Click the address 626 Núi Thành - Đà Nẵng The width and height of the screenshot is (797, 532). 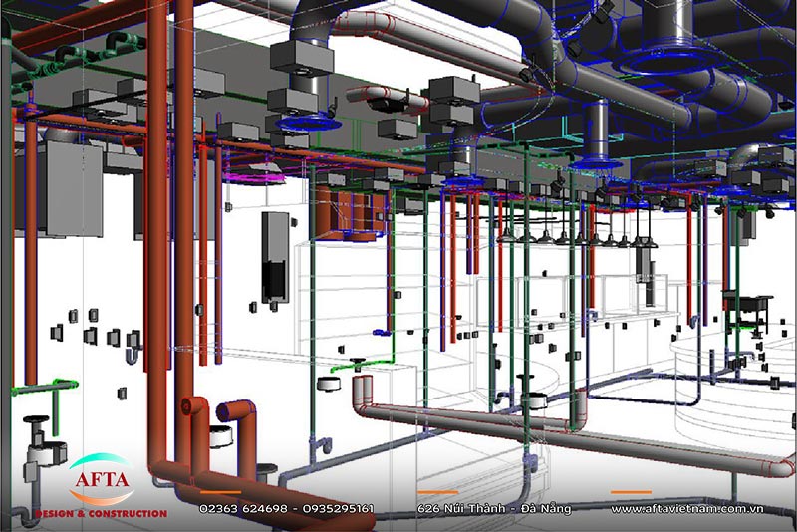(x=494, y=508)
